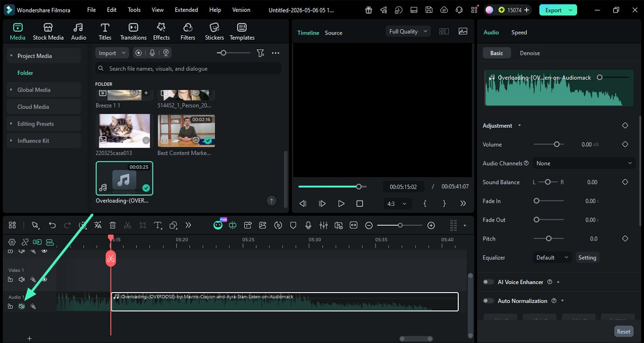
Task: Click the Reset button
Action: pos(624,332)
